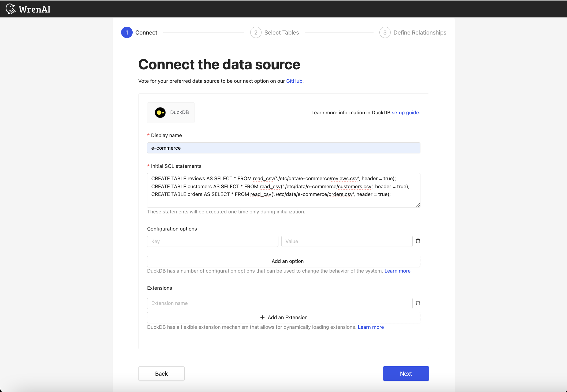Click the step 3 circle for Define Relationships
Screen dimensions: 567x392
(x=385, y=32)
